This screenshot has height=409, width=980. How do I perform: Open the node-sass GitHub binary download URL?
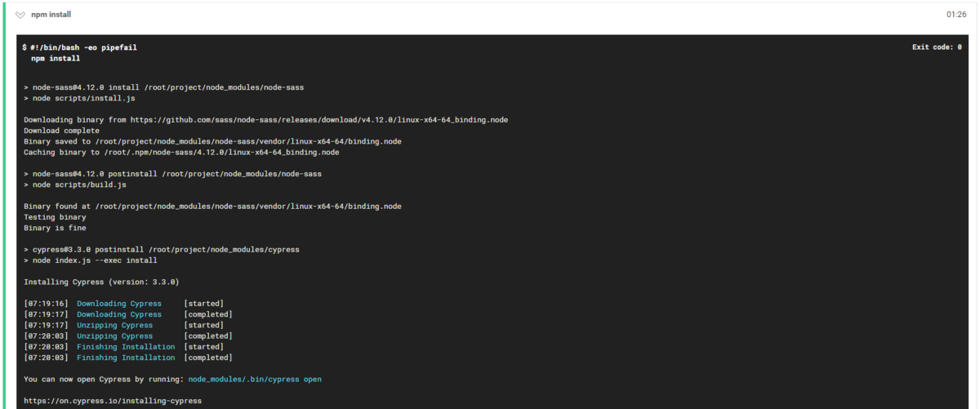click(319, 120)
